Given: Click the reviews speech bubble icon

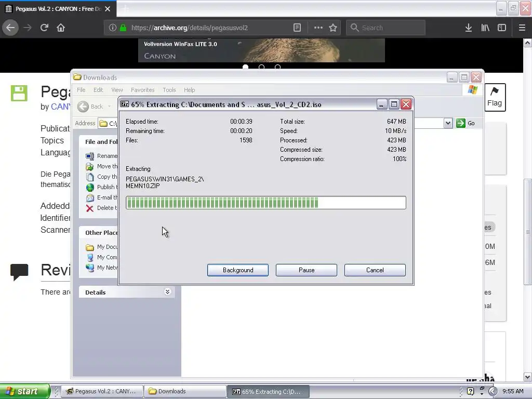Looking at the screenshot, I should (x=19, y=272).
